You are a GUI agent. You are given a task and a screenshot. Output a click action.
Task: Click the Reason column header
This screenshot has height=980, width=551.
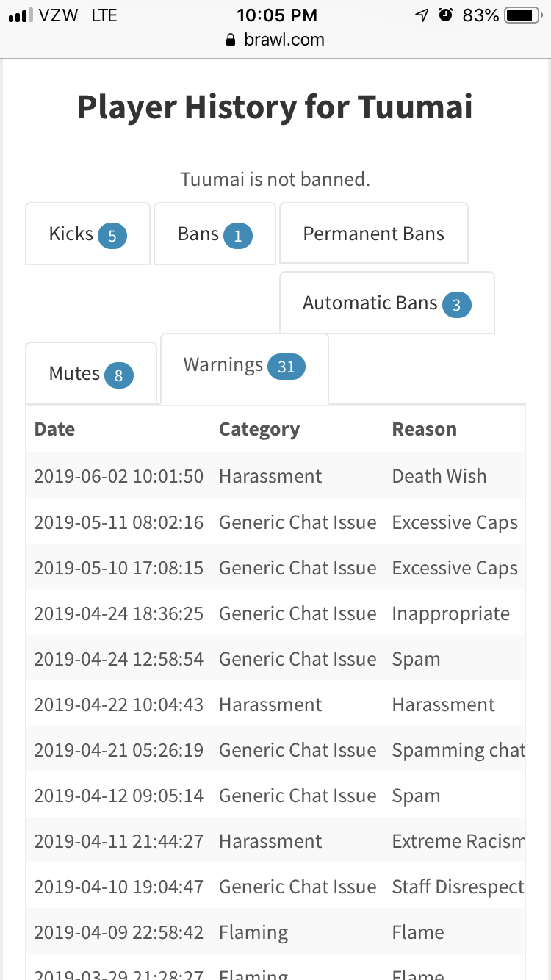424,429
